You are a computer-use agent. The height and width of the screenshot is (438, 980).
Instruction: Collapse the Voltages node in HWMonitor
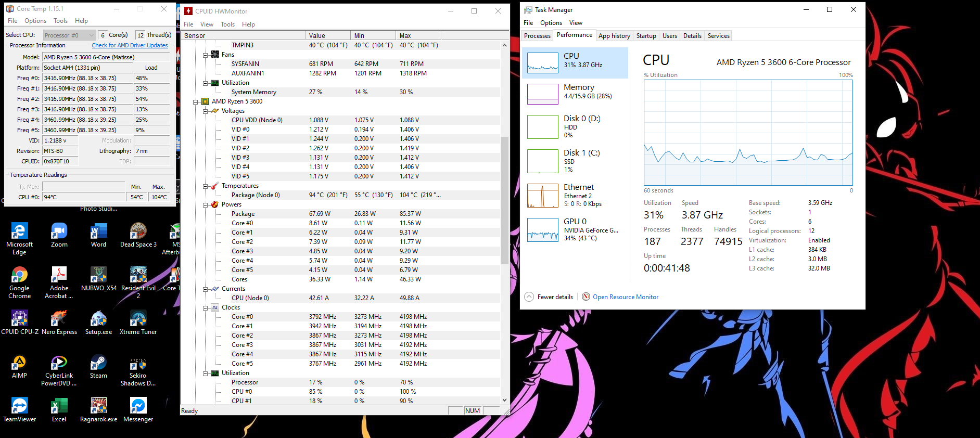pos(206,111)
